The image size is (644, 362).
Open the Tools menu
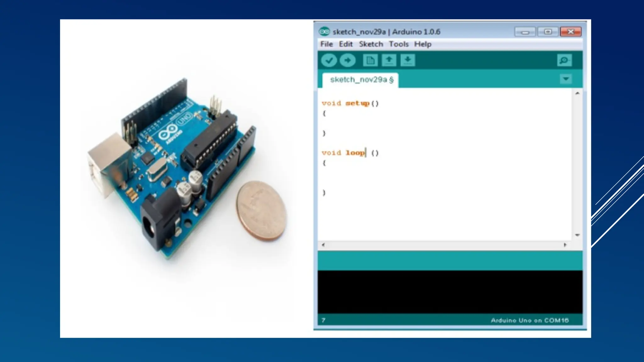tap(399, 44)
